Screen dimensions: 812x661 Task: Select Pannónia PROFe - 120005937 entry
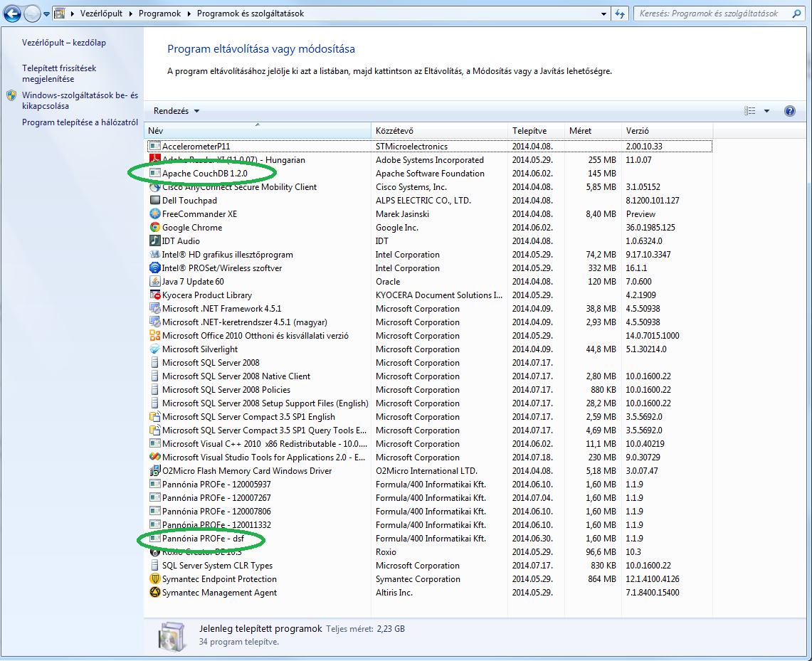[x=430, y=484]
